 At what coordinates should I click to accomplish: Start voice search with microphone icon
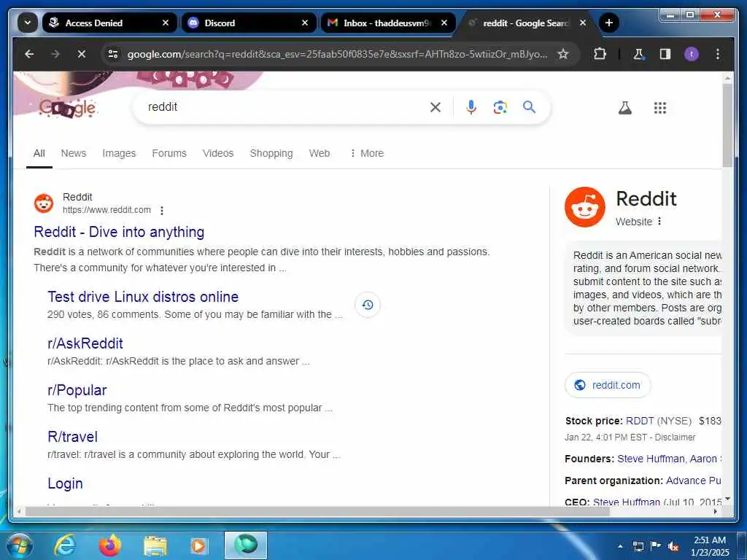tap(471, 108)
